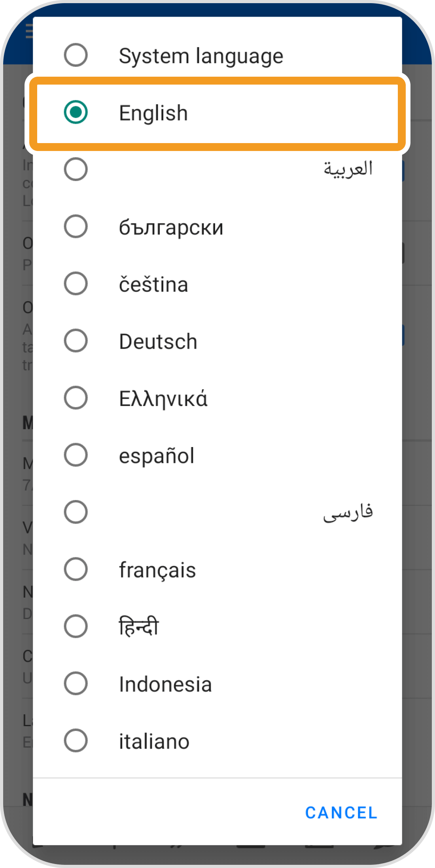Select the Indonesia radio button
Screen dimensions: 435x868
pos(76,683)
